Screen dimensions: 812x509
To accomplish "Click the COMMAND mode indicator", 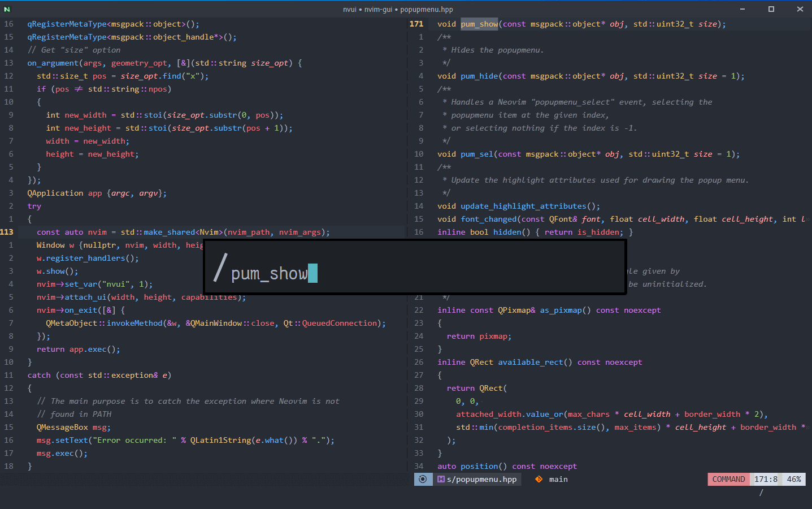I will click(x=728, y=479).
